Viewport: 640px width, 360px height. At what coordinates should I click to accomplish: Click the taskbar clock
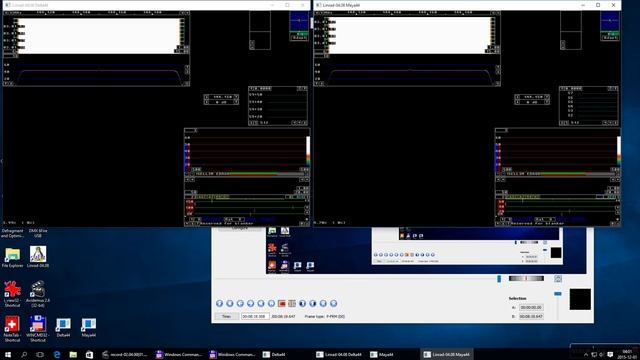click(x=627, y=354)
